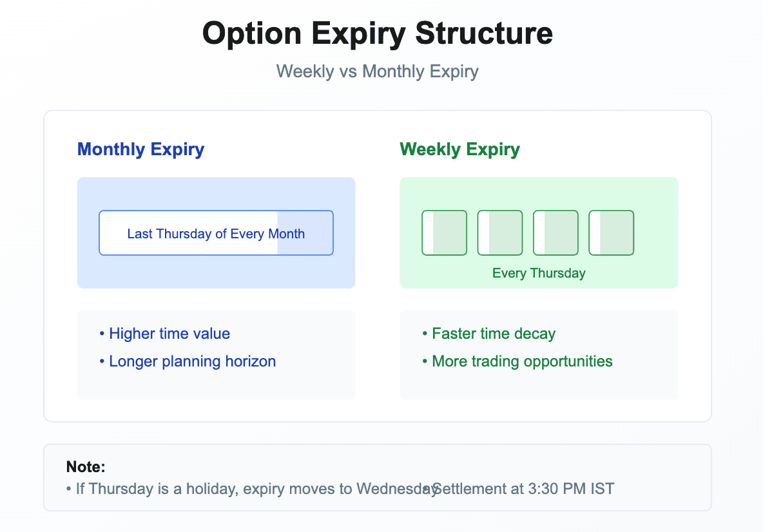Click the "Option Expiry Structure" title
Viewport: 763px width, 532px height.
point(378,33)
